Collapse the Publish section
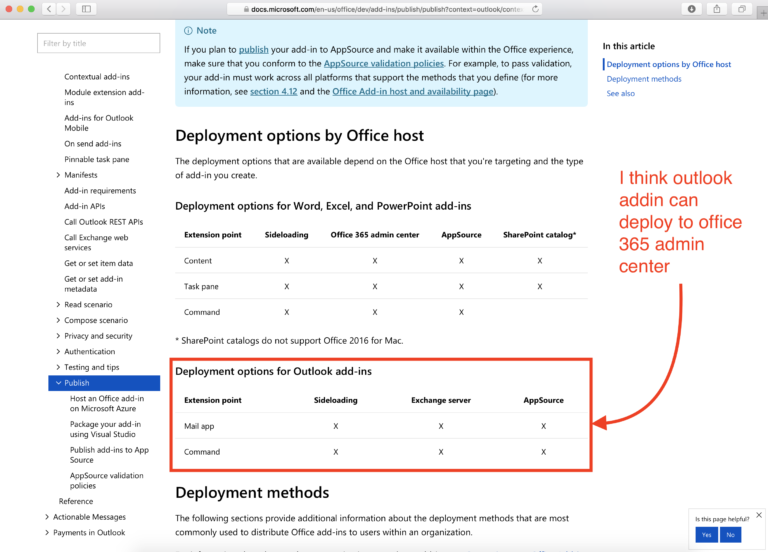Viewport: 768px width, 552px height. (x=58, y=383)
